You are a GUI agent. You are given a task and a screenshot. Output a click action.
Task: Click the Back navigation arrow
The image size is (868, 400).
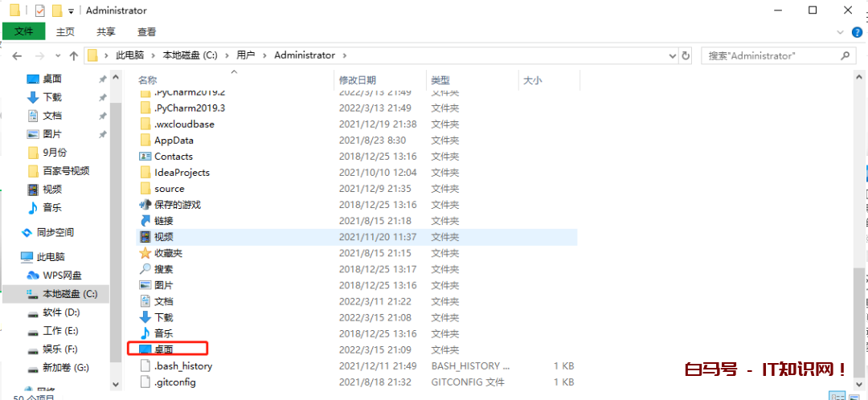coord(17,55)
